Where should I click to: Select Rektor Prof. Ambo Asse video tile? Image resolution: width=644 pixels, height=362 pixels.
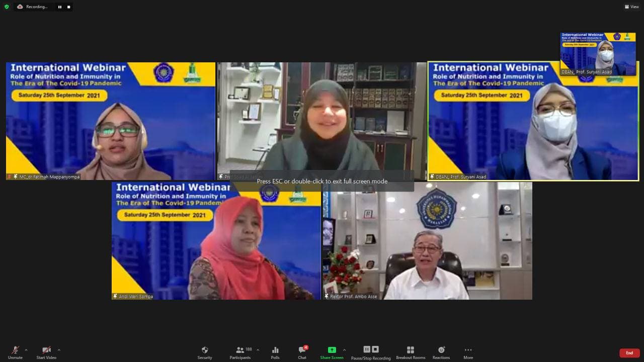click(428, 241)
